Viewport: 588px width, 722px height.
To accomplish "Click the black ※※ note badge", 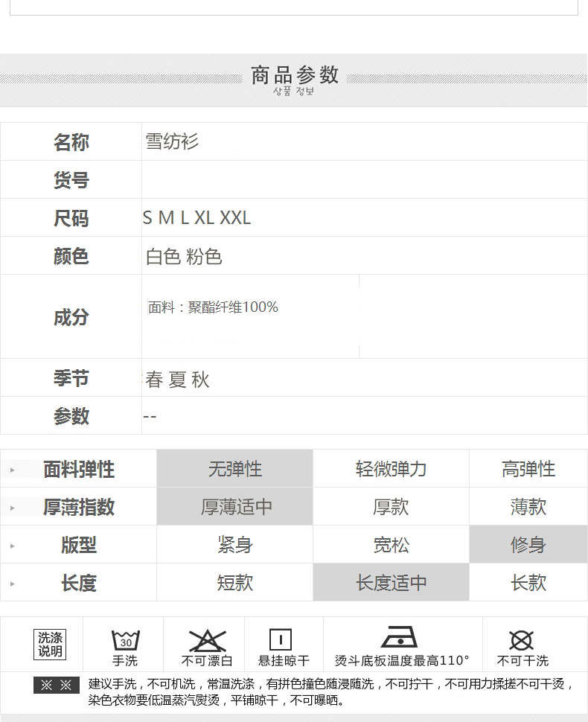I will coord(56,685).
